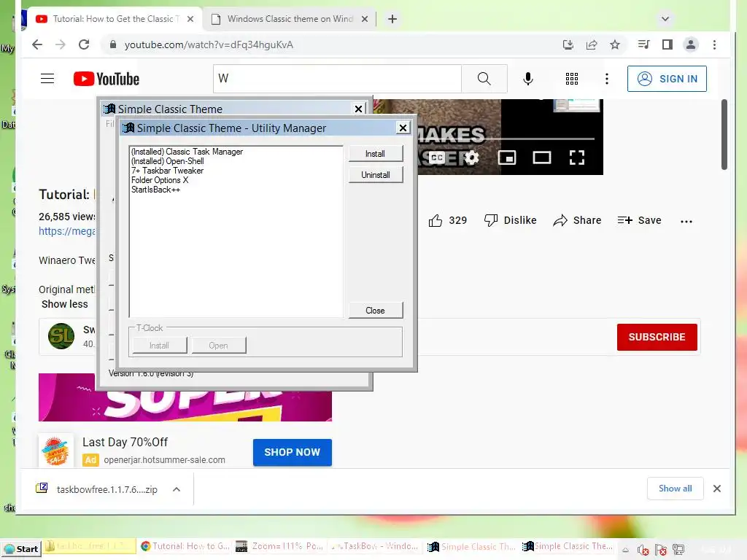
Task: Open the YouTube apps grid
Action: [572, 79]
